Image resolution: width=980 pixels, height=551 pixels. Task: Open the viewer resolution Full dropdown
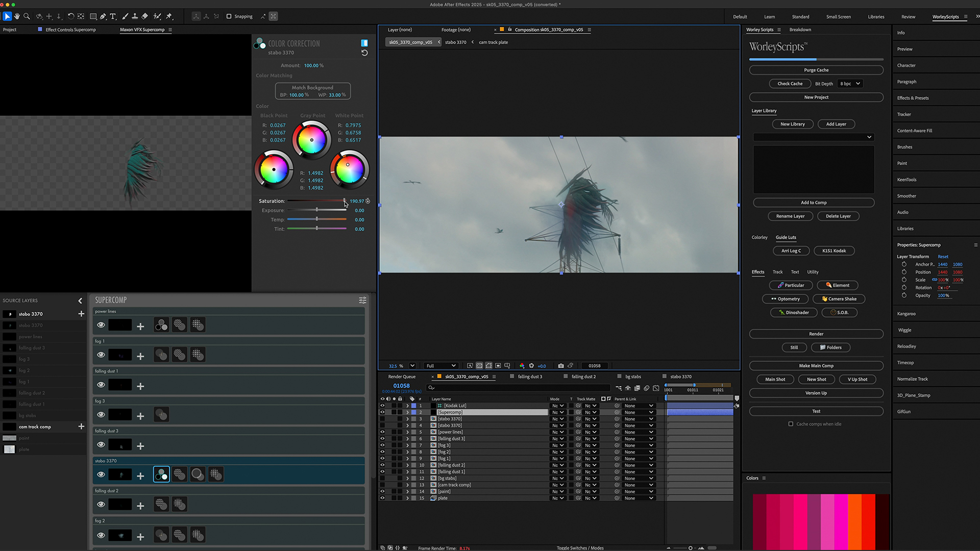440,366
